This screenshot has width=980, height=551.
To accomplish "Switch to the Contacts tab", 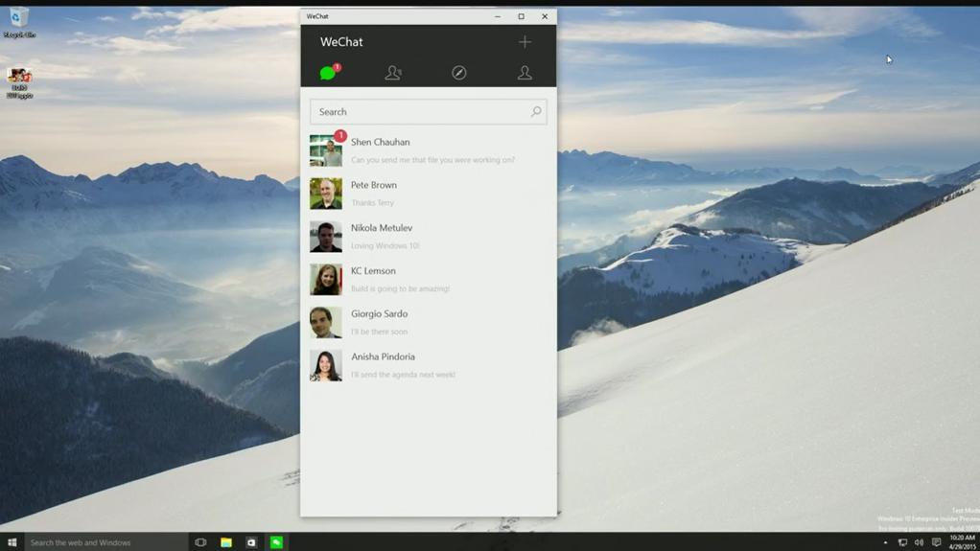I will [393, 73].
